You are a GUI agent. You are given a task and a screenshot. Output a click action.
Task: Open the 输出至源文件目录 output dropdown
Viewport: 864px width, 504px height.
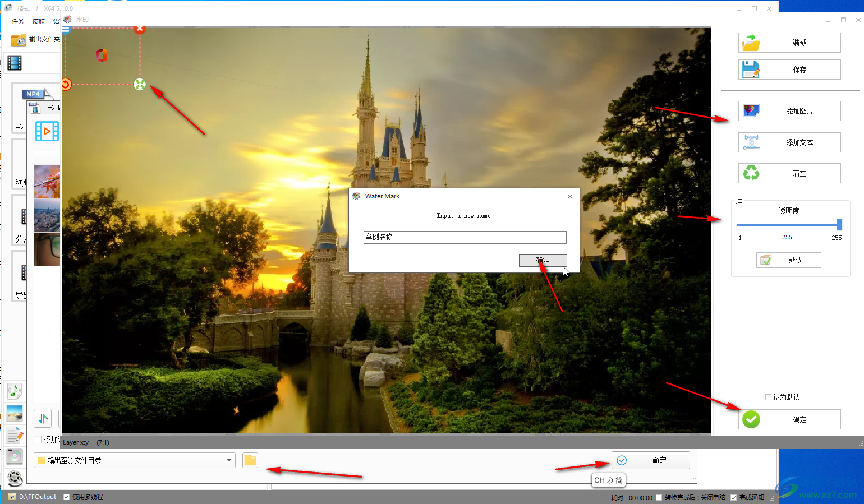click(x=135, y=460)
